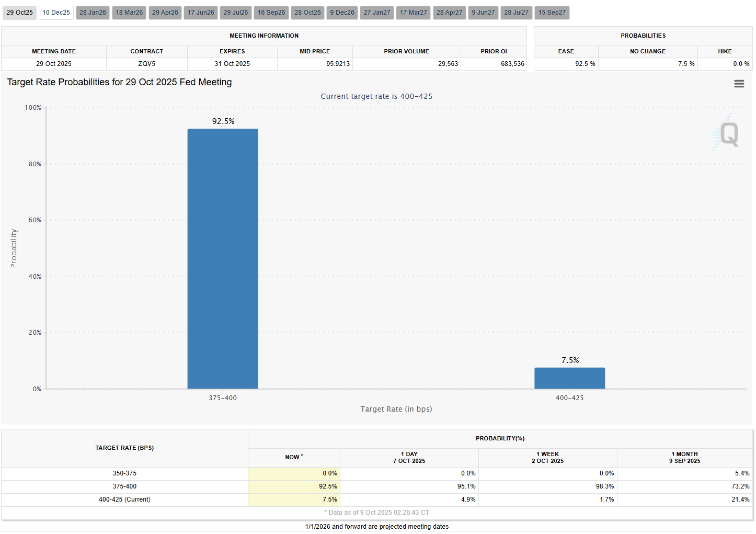The height and width of the screenshot is (534, 756).
Task: Click the 400-425 x-axis label
Action: tap(570, 398)
